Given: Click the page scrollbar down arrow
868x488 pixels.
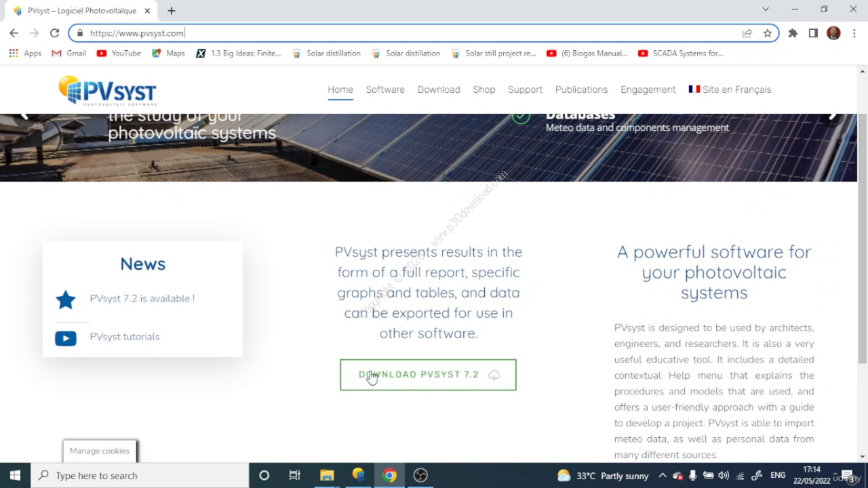Looking at the screenshot, I should 863,456.
